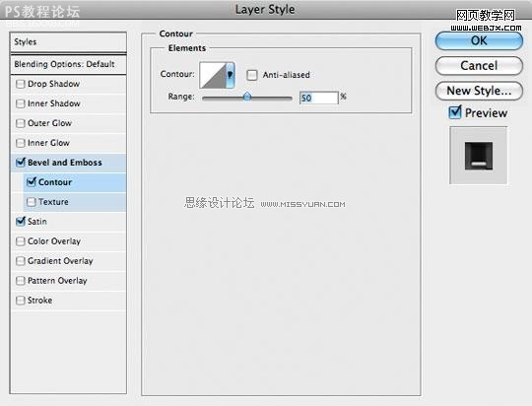The height and width of the screenshot is (406, 532).
Task: Toggle the Inner Shadow checkbox
Action: click(21, 103)
